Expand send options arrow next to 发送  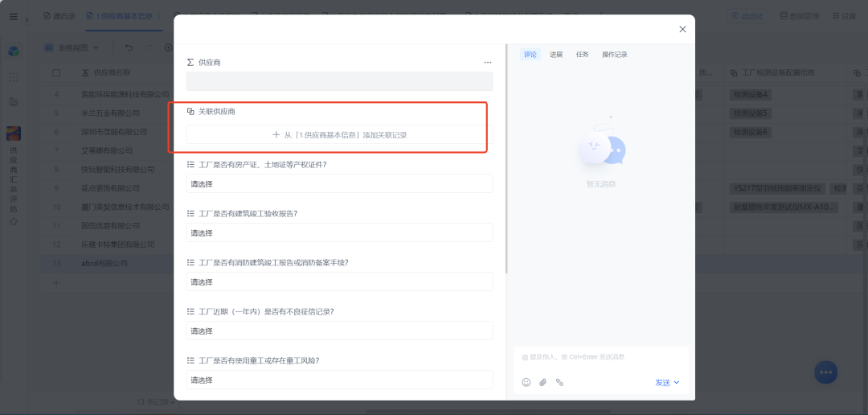677,382
